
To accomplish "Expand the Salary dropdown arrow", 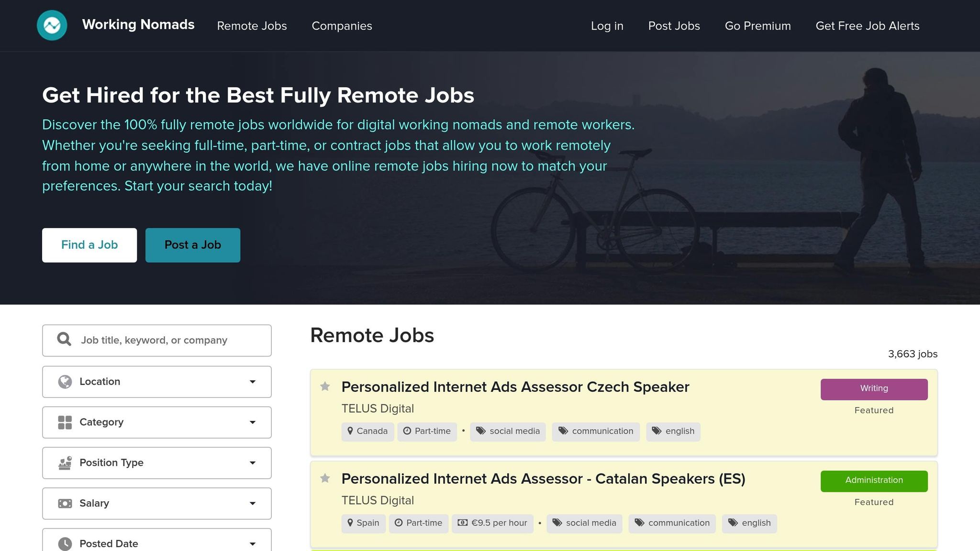I will point(253,504).
